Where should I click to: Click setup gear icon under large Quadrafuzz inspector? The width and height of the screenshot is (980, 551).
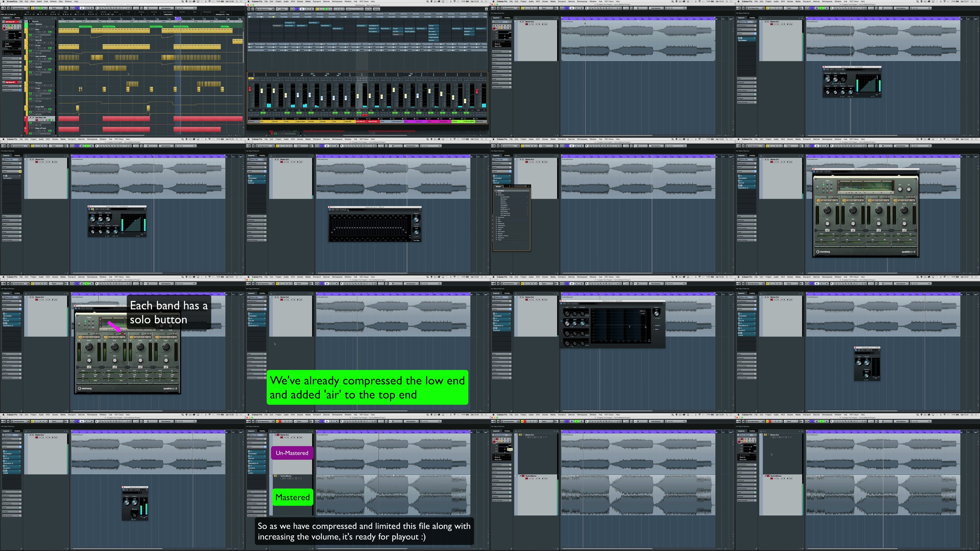tap(756, 273)
